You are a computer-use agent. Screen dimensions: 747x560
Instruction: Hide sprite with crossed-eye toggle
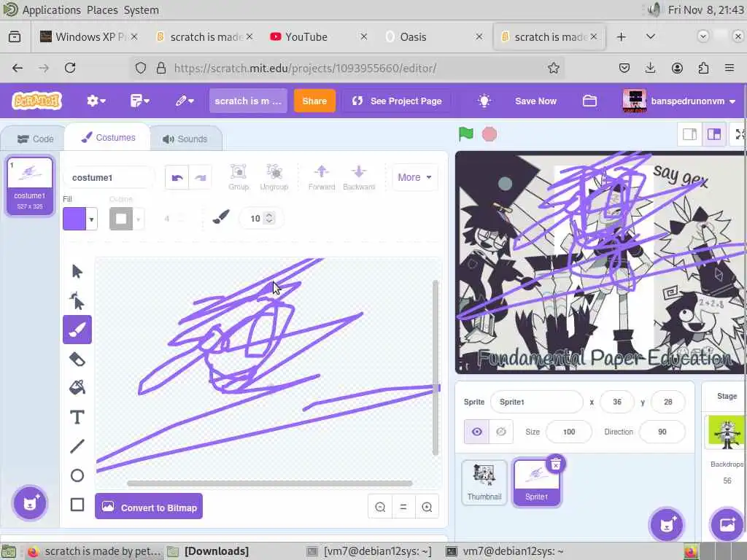click(500, 432)
